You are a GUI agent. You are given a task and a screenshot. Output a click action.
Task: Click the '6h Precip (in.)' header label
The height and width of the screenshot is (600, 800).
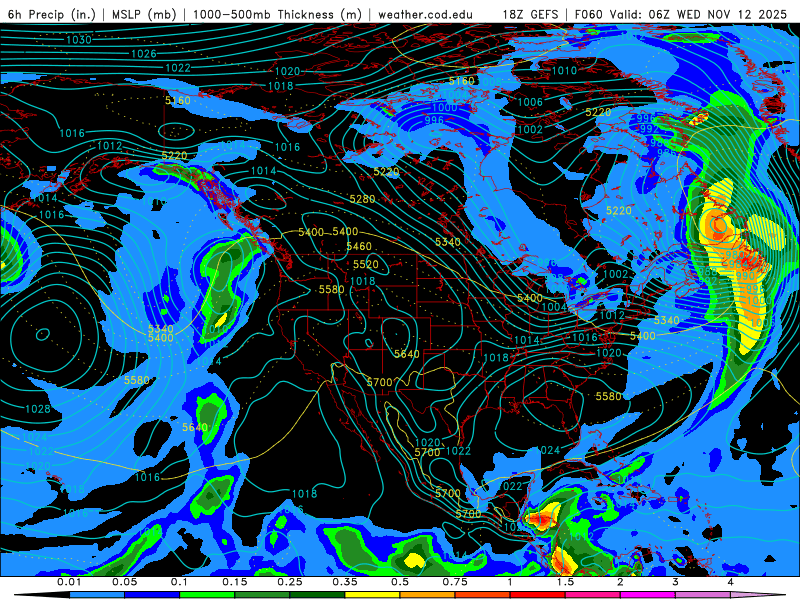tap(52, 15)
